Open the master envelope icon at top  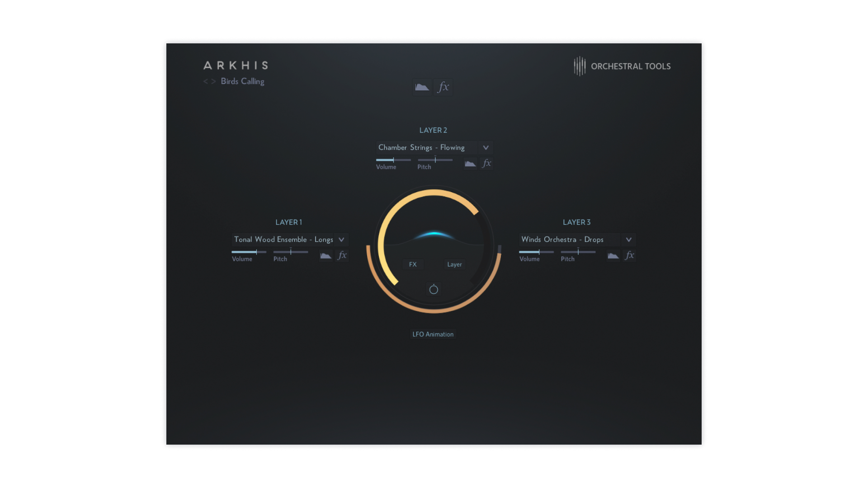coord(422,87)
